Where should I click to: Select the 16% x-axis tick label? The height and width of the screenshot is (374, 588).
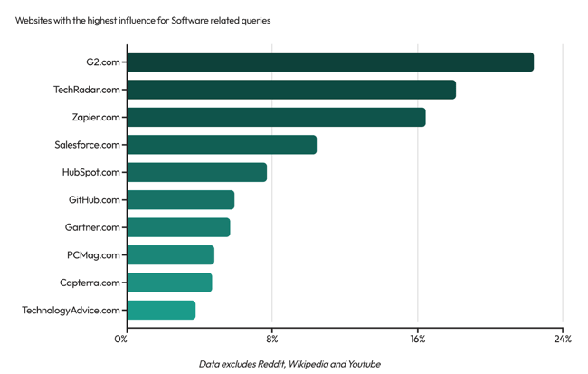(417, 340)
